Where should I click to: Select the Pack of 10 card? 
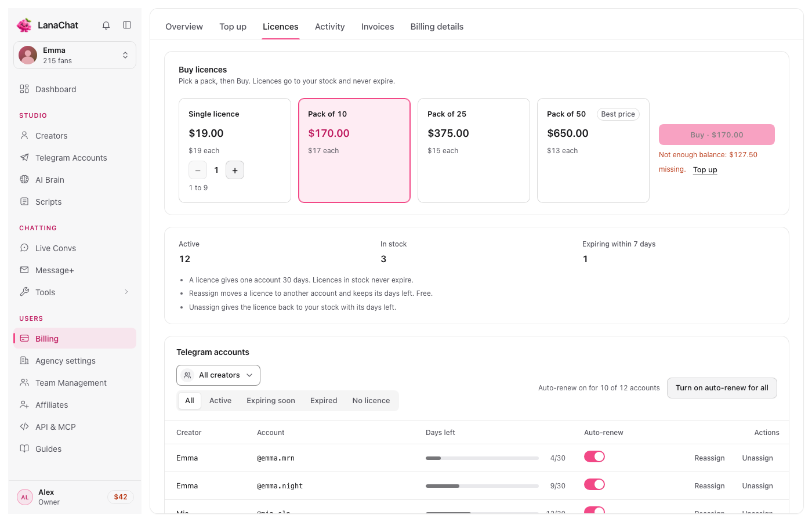pos(354,150)
